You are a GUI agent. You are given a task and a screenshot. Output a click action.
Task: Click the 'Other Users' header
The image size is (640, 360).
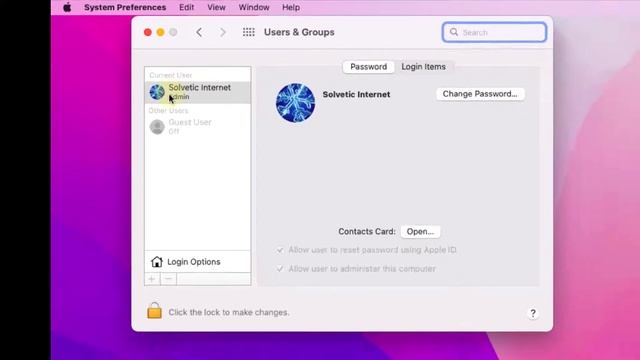click(168, 111)
